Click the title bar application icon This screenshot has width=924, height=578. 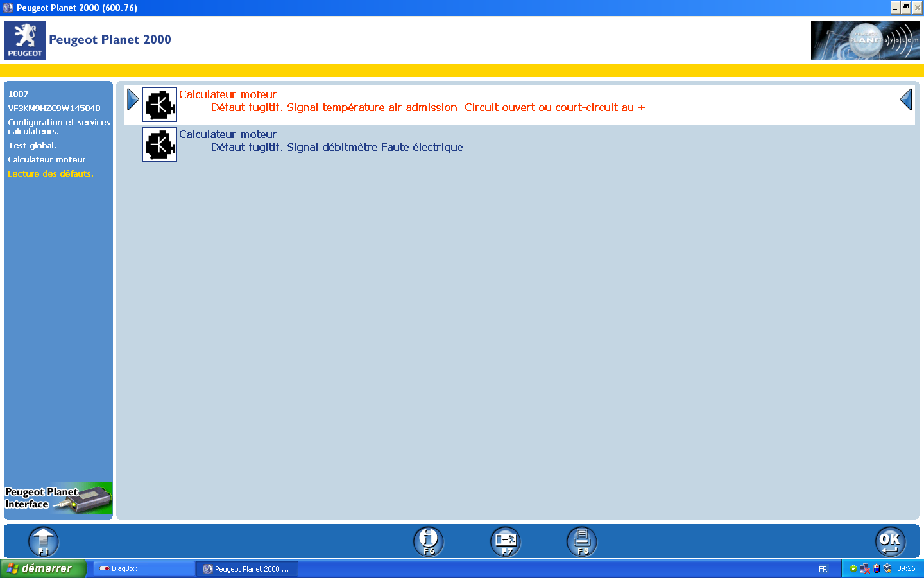coord(8,8)
